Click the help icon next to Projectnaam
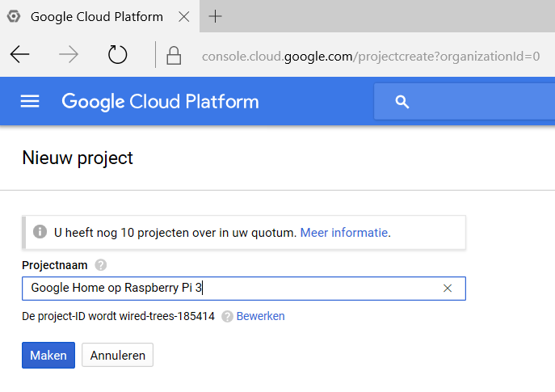Image resolution: width=555 pixels, height=392 pixels. 100,265
